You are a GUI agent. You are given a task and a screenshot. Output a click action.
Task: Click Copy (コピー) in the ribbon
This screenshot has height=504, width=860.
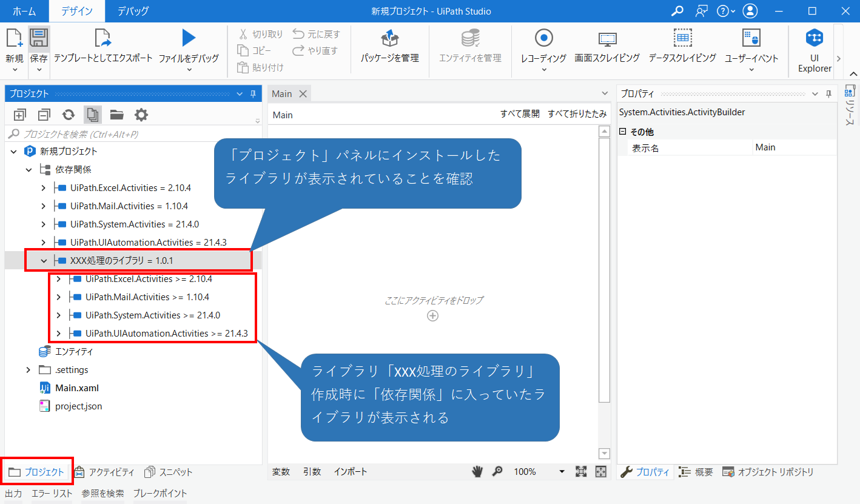[255, 51]
